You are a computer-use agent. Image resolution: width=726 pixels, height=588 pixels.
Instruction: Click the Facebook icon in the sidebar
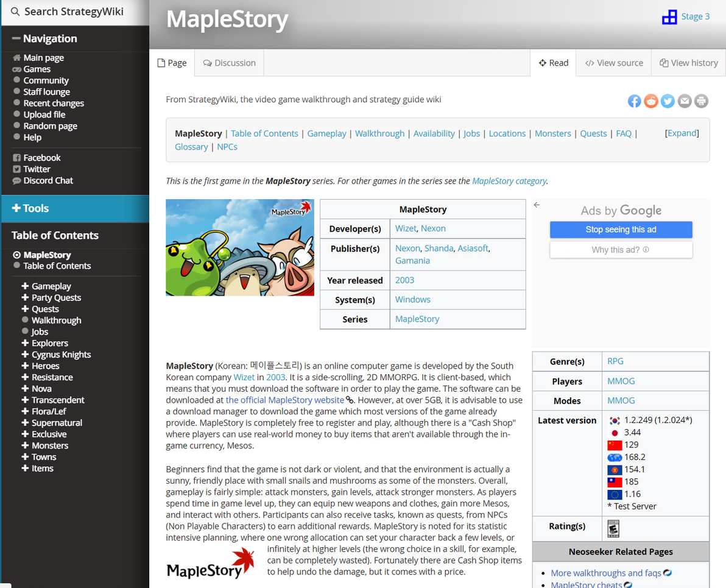pyautogui.click(x=16, y=158)
